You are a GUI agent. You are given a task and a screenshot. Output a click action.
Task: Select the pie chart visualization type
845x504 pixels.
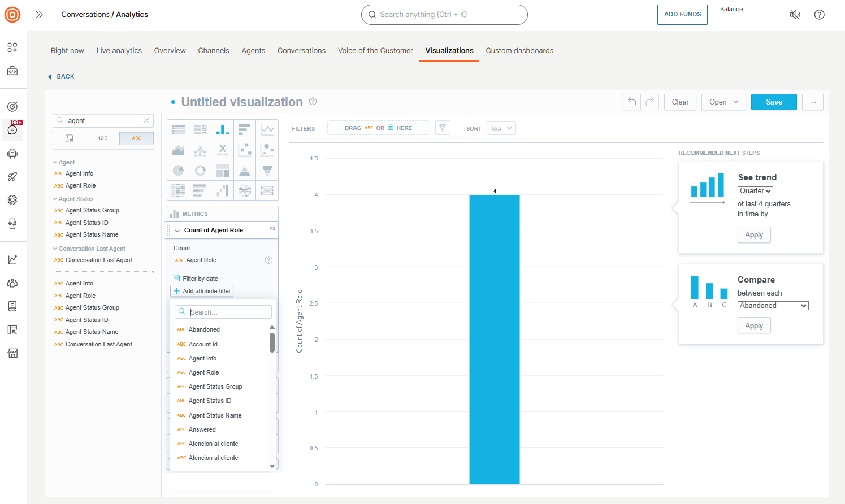click(x=178, y=170)
